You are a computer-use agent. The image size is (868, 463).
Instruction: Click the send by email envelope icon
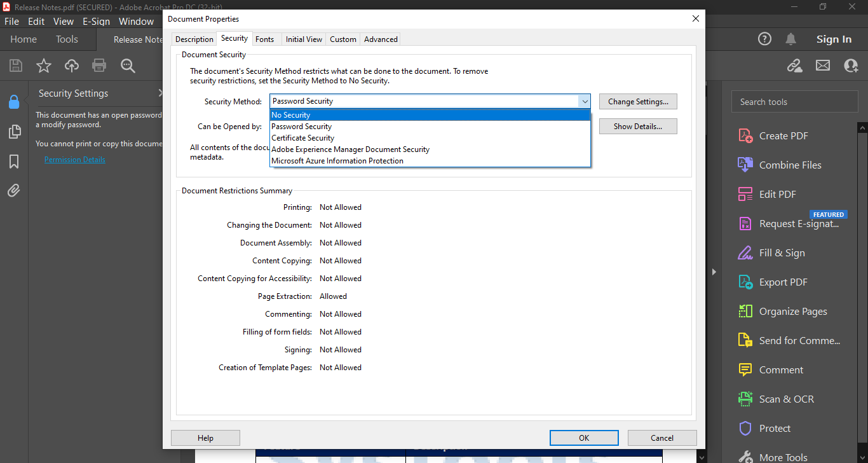click(823, 66)
